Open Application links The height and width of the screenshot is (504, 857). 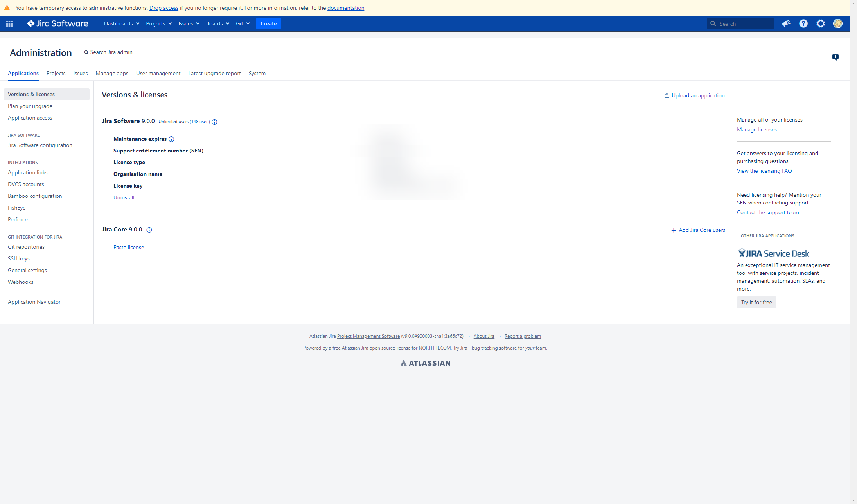27,172
